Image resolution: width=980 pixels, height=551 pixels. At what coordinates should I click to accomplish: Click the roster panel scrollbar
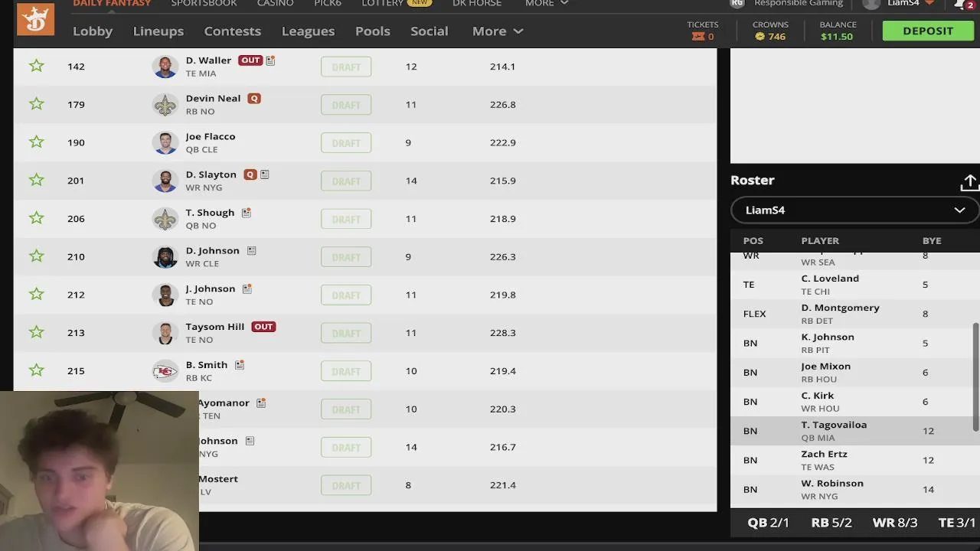click(x=975, y=377)
